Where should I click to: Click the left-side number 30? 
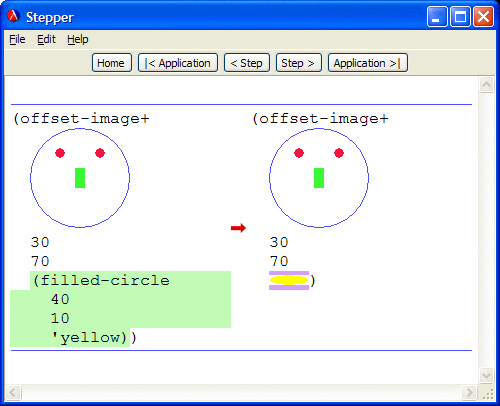click(x=40, y=242)
